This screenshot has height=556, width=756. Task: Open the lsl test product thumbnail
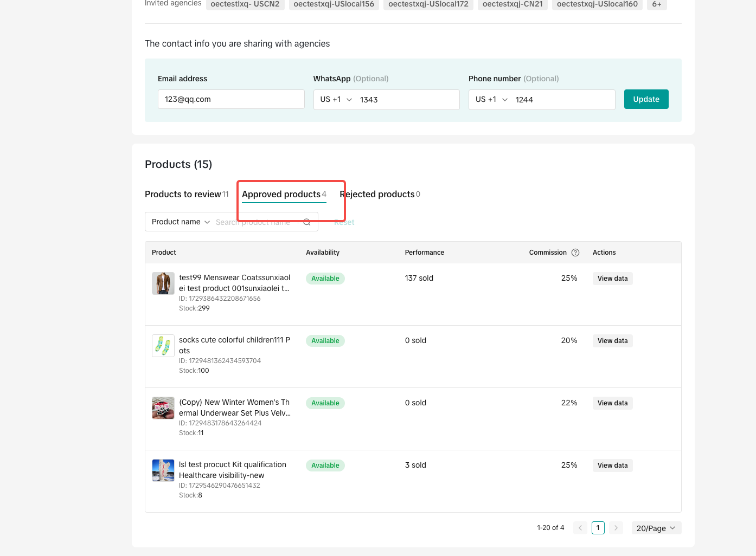(x=163, y=470)
